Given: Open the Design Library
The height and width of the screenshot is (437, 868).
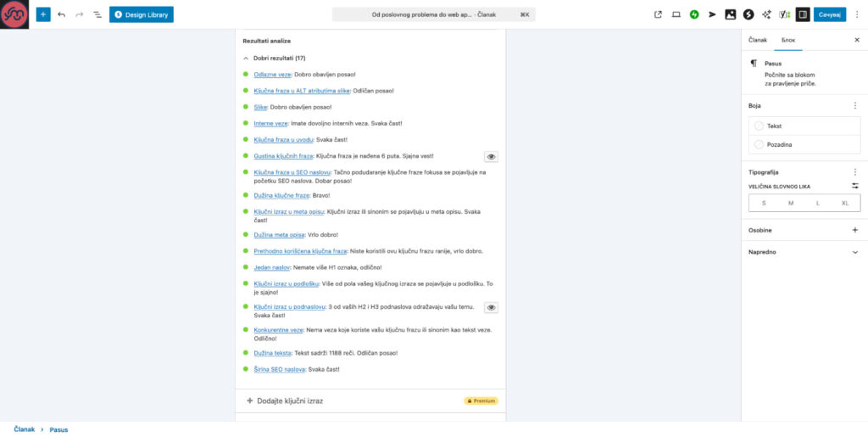Looking at the screenshot, I should (x=142, y=14).
